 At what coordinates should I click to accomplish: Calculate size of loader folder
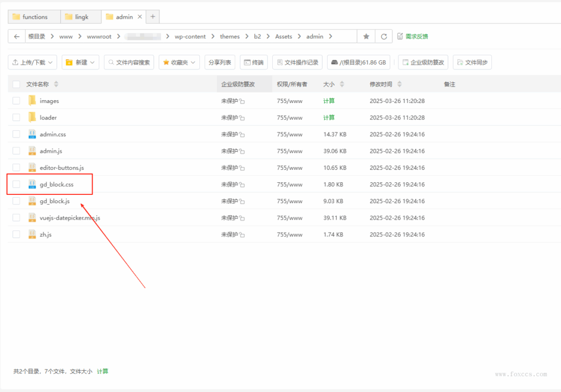coord(329,117)
